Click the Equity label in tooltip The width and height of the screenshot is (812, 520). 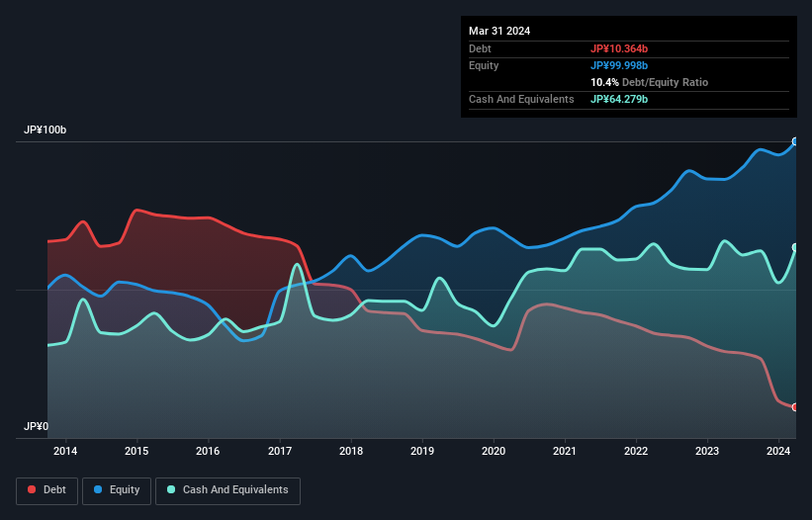coord(484,65)
